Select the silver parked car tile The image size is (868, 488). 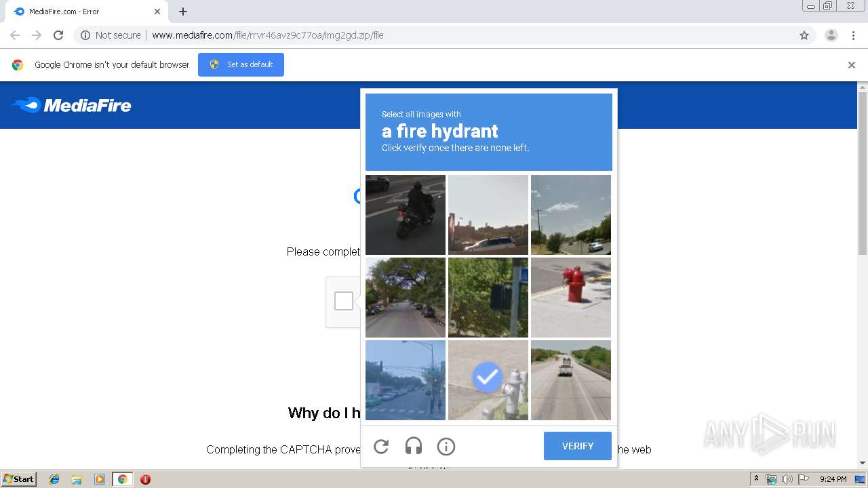pos(488,215)
